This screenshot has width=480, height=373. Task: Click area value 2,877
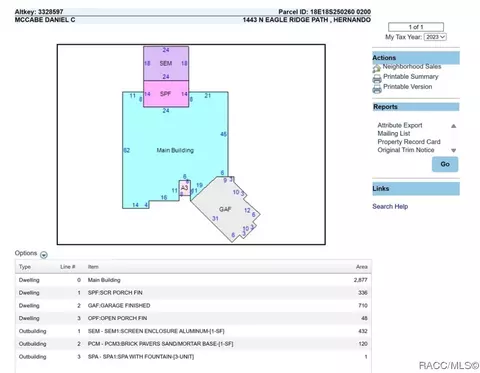point(361,280)
